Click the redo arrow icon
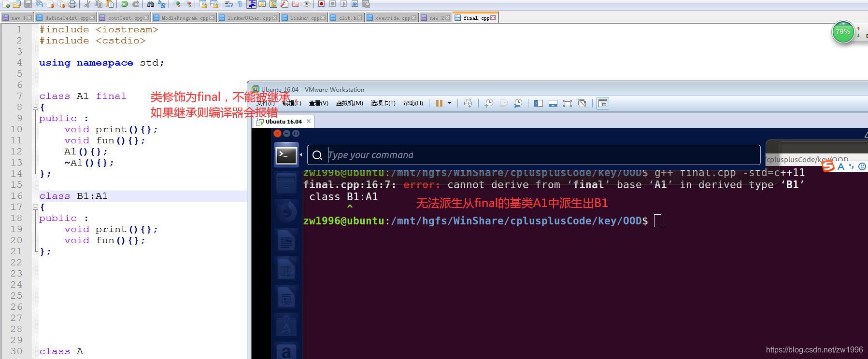 pos(136,4)
